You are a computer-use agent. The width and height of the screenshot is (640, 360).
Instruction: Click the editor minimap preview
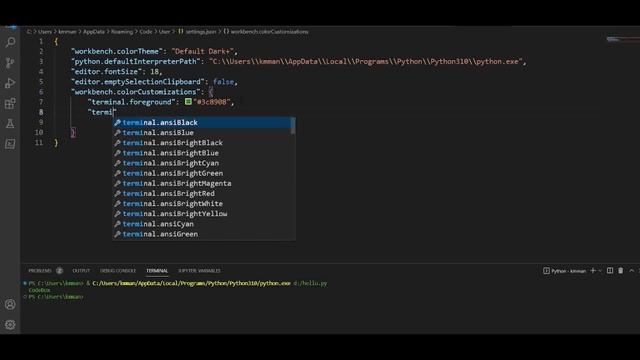click(x=622, y=39)
